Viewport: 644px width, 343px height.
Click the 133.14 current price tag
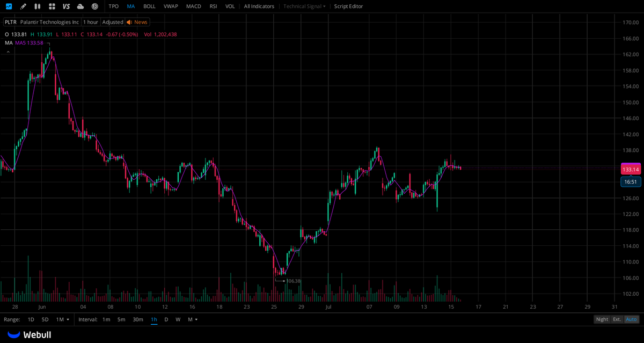(631, 170)
